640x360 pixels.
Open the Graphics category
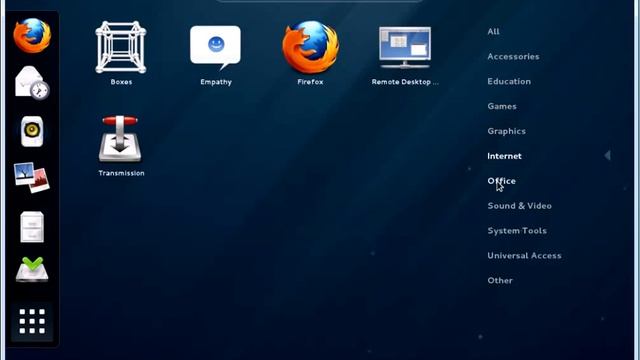[x=506, y=131]
